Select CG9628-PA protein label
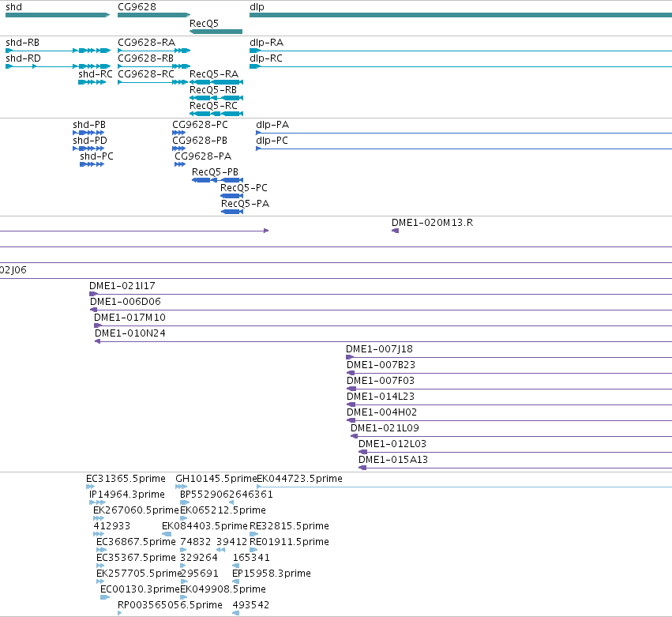672x617 pixels. (x=203, y=156)
